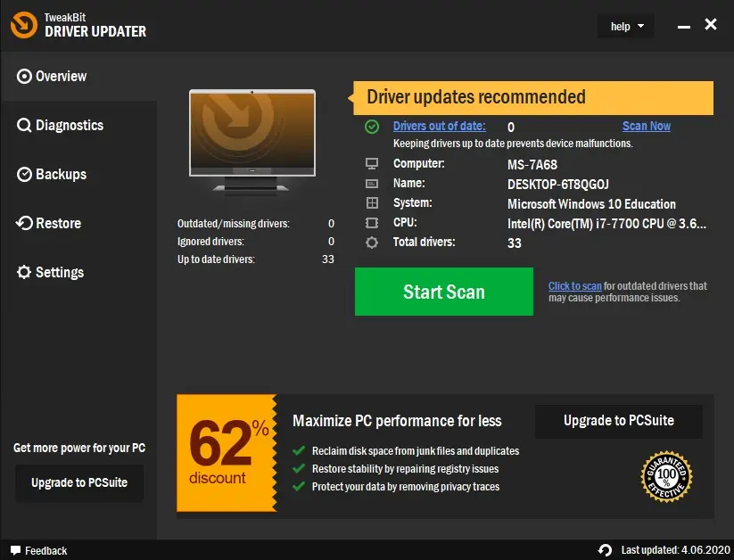Click the Intel Core i7-7700 CPU value
Screen dimensions: 734x560
click(x=606, y=224)
